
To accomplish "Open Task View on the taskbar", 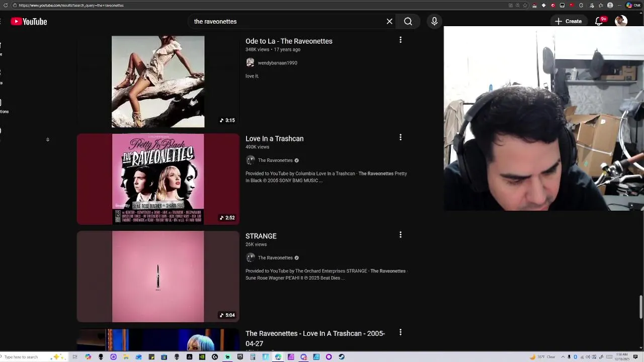I will point(75,357).
